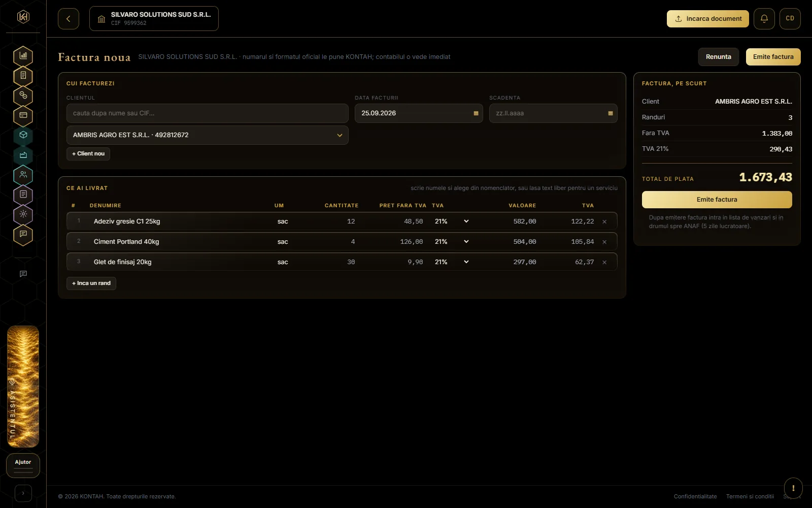Expand the sidebar with the arrow button
The height and width of the screenshot is (508, 812).
coord(23,493)
